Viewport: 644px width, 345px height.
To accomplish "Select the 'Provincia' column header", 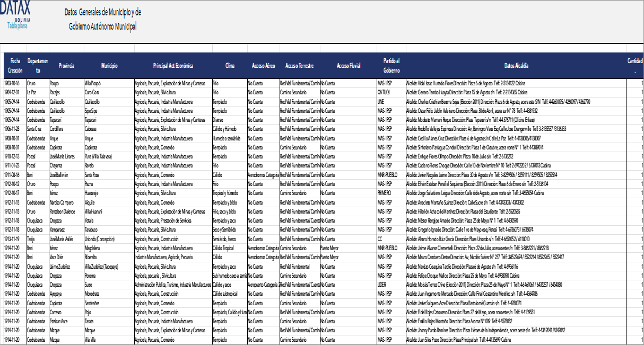I will tap(66, 66).
